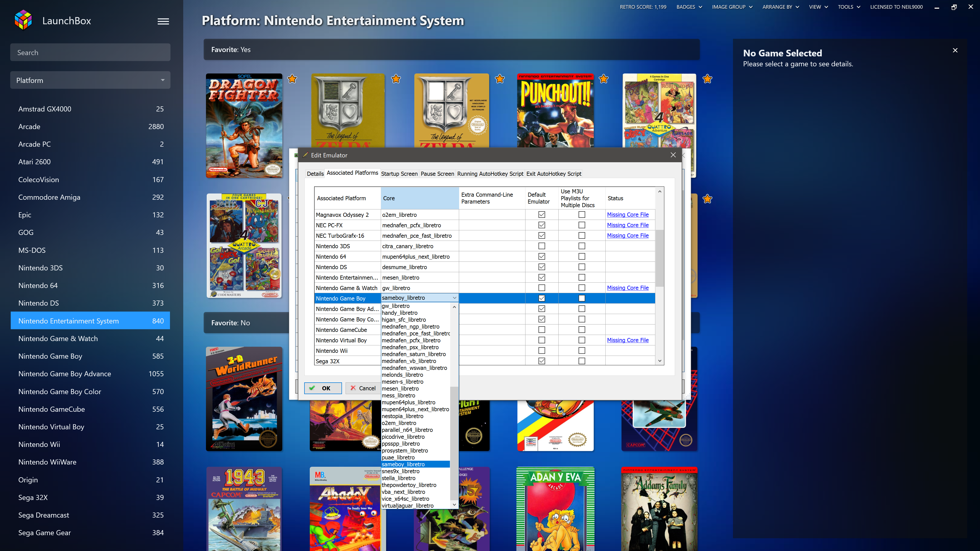Open the Image Group dropdown
Screen dimensions: 980x551
pyautogui.click(x=732, y=7)
